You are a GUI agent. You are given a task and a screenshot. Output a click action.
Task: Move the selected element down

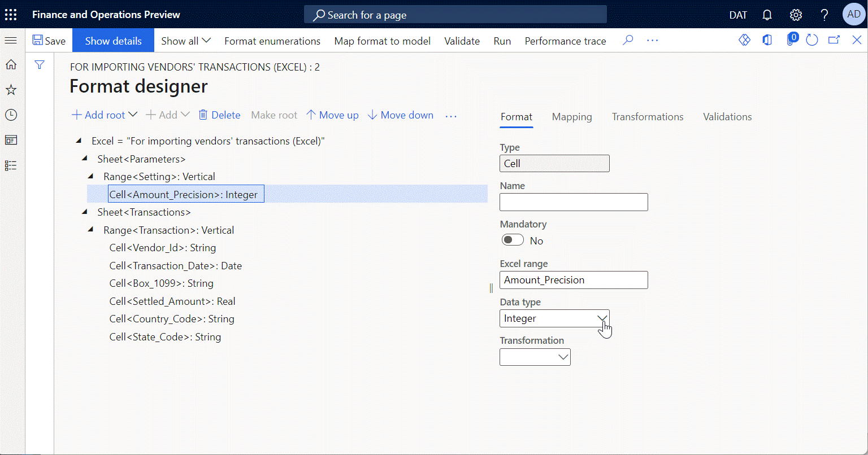coord(401,115)
